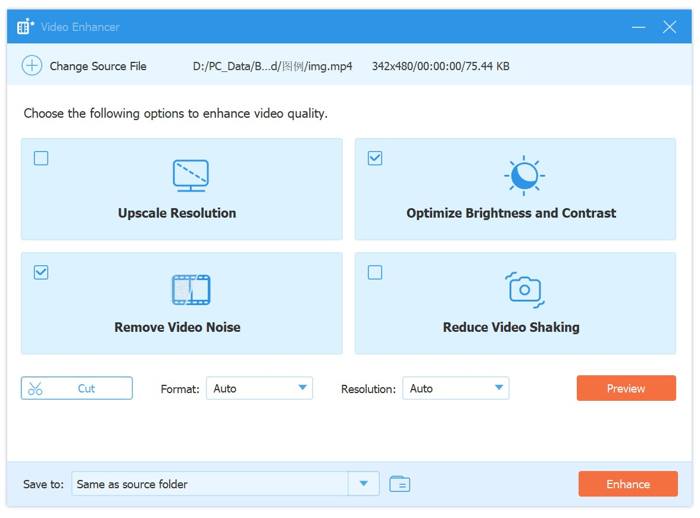Start processing with the Enhance button
Viewport: 700px width, 518px height.
627,484
